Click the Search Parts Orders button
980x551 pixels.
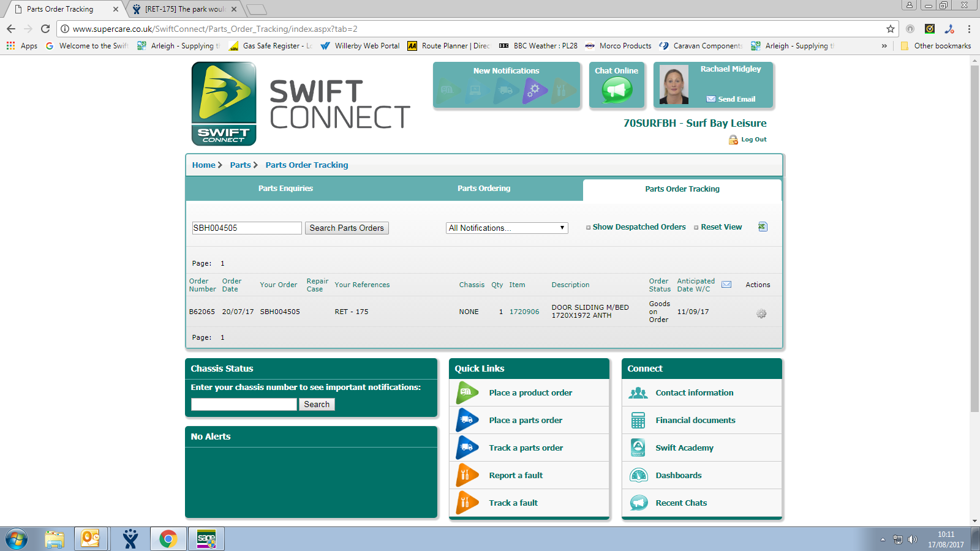(x=347, y=228)
